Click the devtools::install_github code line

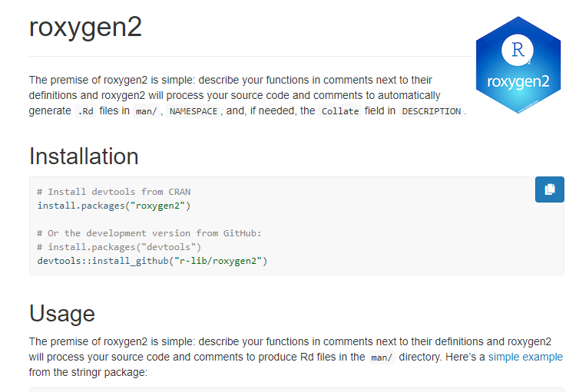[x=152, y=261]
